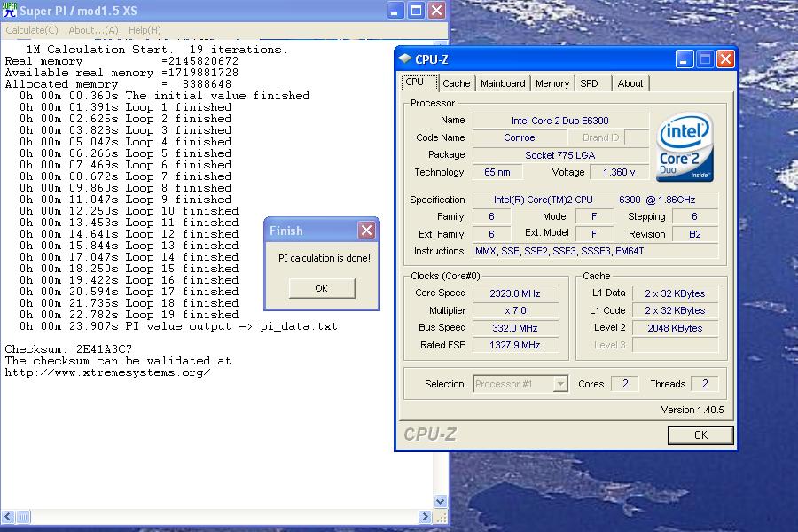Image resolution: width=798 pixels, height=532 pixels.
Task: Switch to the Memory tab
Action: (x=552, y=83)
